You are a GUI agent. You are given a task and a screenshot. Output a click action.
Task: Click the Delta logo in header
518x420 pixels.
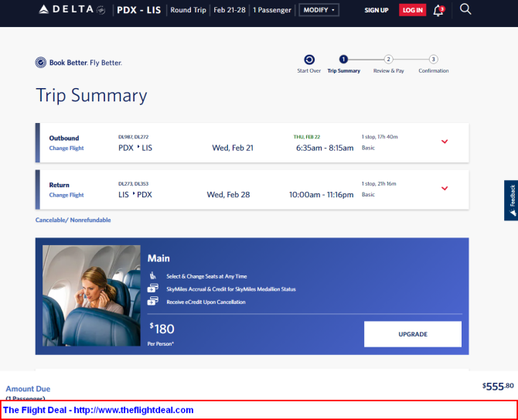click(72, 9)
